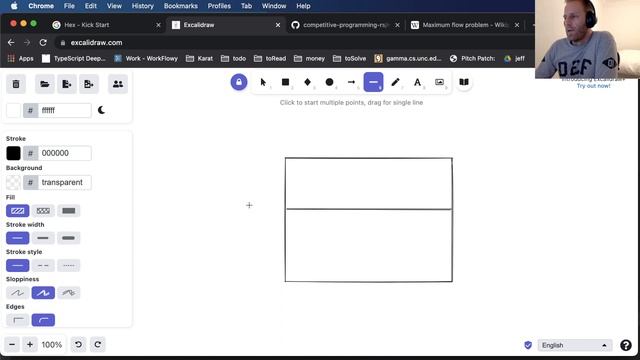Open the toRead bookmarks folder
The height and width of the screenshot is (360, 640).
[x=270, y=58]
